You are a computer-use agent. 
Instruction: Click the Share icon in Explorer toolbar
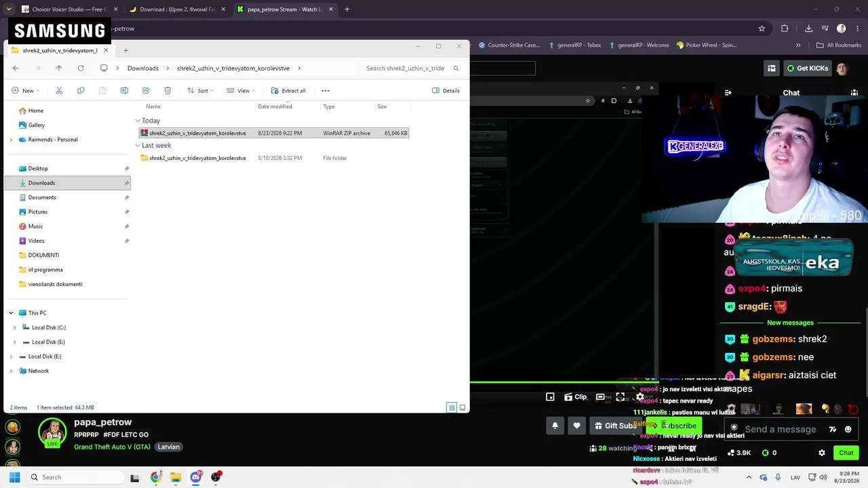tap(146, 90)
